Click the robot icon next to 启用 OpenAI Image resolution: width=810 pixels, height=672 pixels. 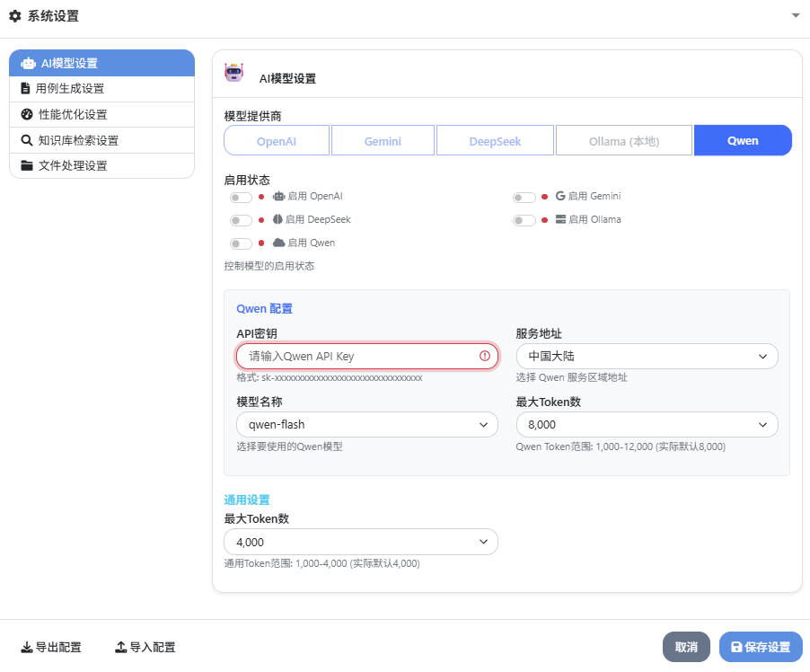279,196
